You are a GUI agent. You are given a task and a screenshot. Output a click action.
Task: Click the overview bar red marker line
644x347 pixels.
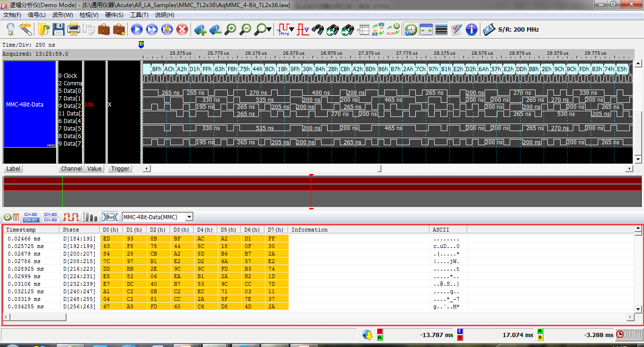(311, 191)
